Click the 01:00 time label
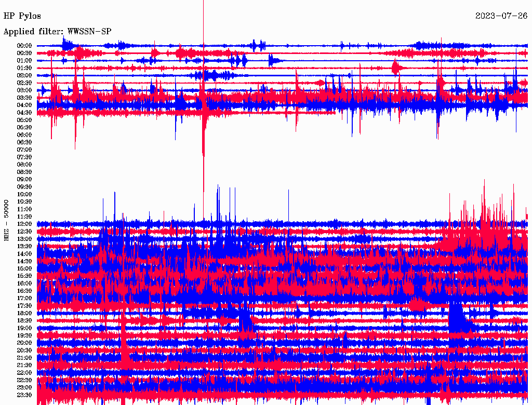The height and width of the screenshot is (405, 532). point(24,60)
